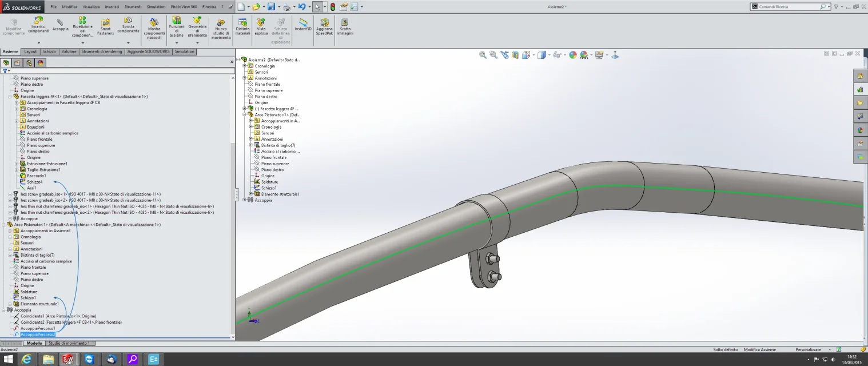Create a new document icon
This screenshot has height=366, width=868.
pyautogui.click(x=241, y=7)
